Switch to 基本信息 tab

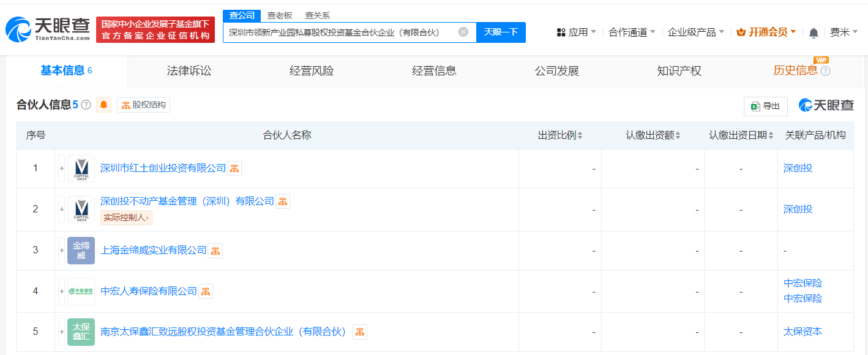pos(66,71)
